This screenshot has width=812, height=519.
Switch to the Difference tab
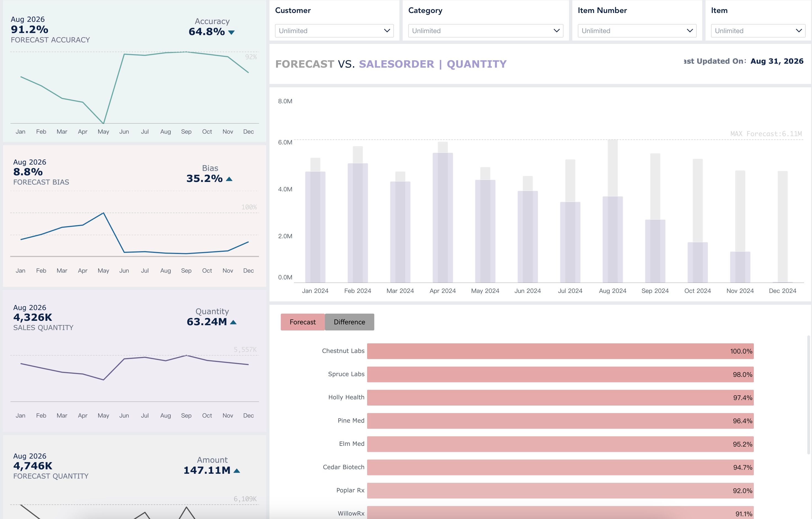[349, 322]
